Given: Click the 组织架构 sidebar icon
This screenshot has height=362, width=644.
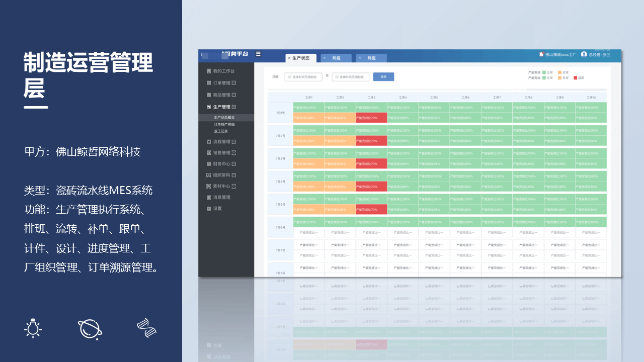Looking at the screenshot, I should point(209,175).
